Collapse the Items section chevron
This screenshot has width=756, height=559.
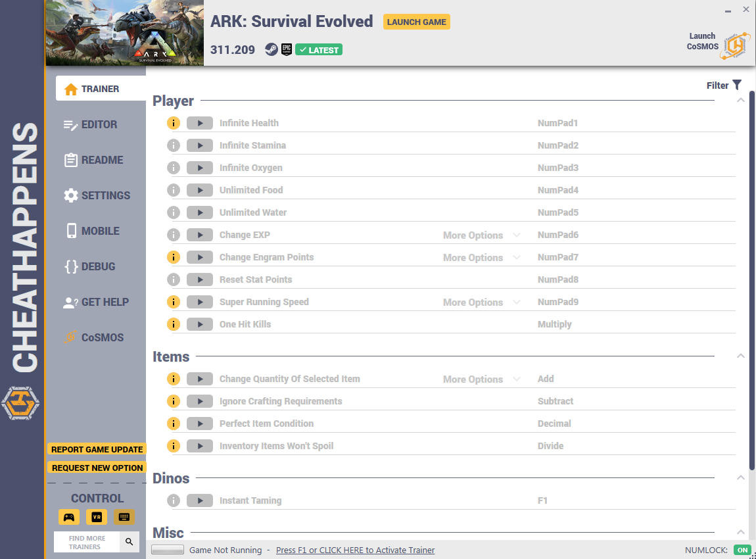pyautogui.click(x=741, y=356)
